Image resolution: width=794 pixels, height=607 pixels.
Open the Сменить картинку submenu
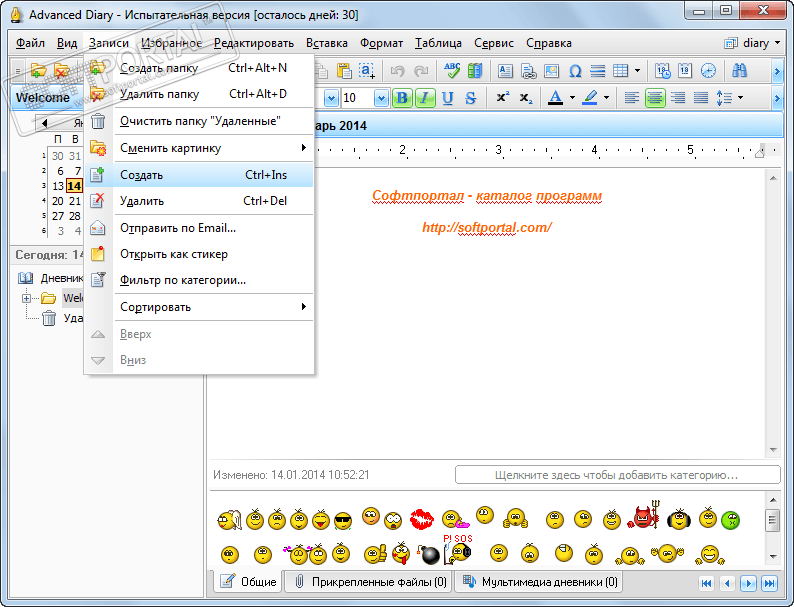click(199, 148)
